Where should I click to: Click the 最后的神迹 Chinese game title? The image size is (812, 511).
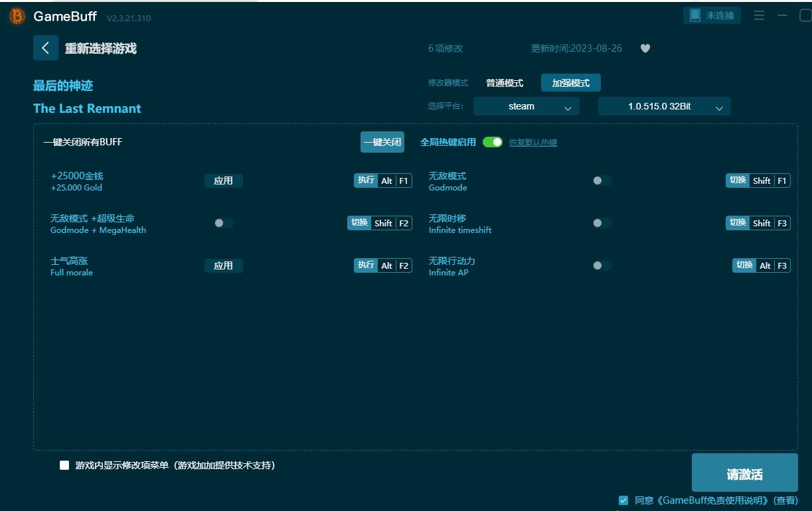tap(63, 86)
